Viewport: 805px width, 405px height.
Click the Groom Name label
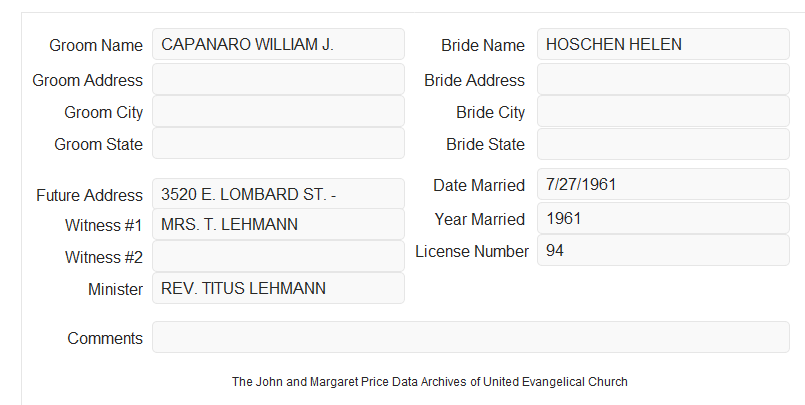click(x=96, y=45)
